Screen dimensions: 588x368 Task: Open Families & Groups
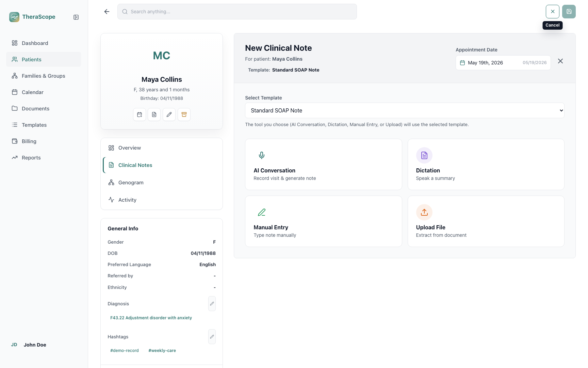click(x=44, y=76)
